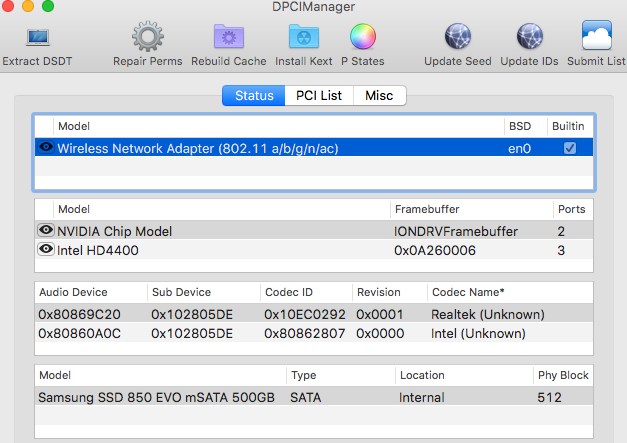This screenshot has height=443, width=627.
Task: Click the Update IDs globe icon
Action: coord(529,37)
